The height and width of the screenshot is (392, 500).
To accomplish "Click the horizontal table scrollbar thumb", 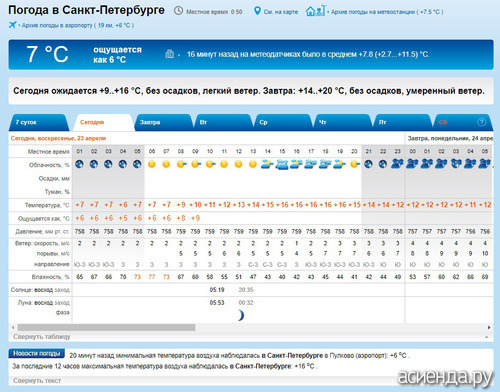I will pyautogui.click(x=106, y=327).
